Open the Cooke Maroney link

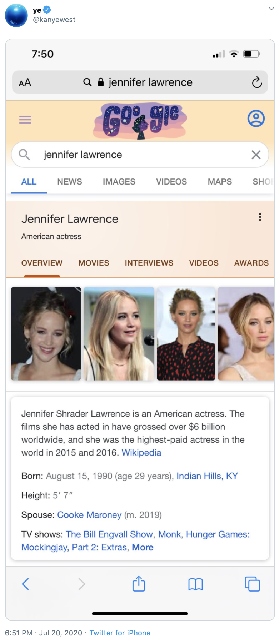[x=89, y=515]
